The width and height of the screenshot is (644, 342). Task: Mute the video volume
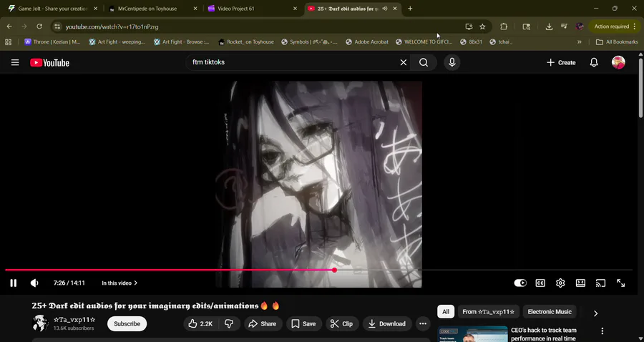34,283
